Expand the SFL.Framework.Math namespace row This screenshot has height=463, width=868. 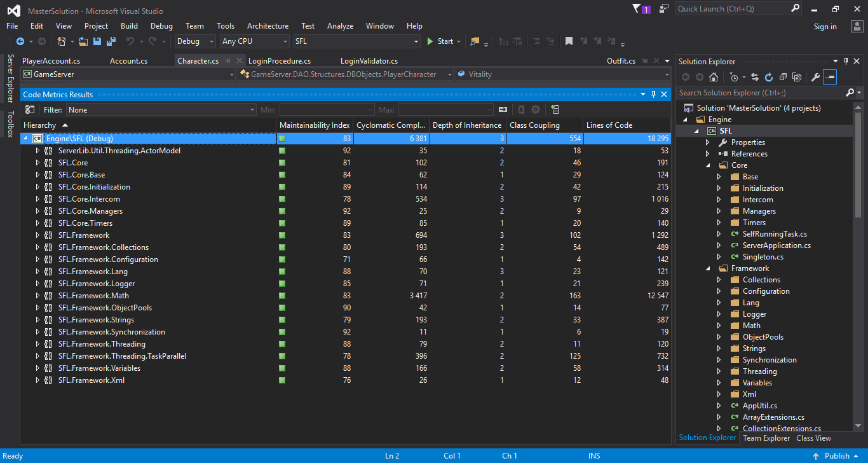pyautogui.click(x=37, y=296)
